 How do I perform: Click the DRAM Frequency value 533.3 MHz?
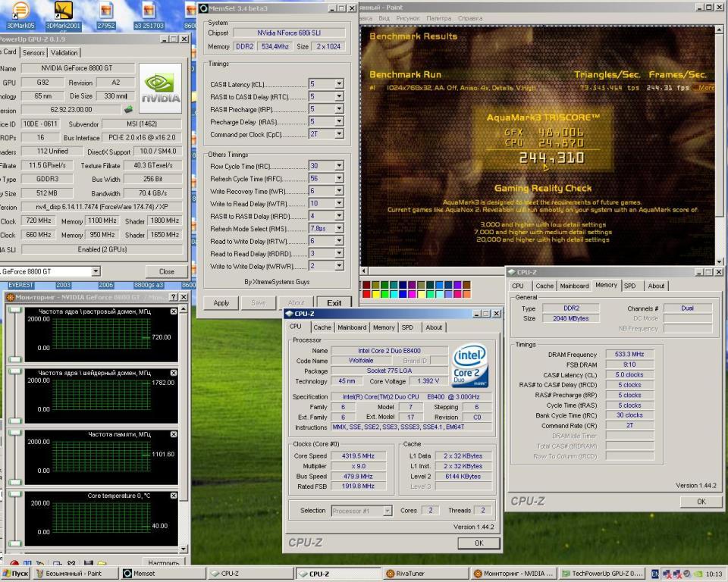click(x=629, y=354)
